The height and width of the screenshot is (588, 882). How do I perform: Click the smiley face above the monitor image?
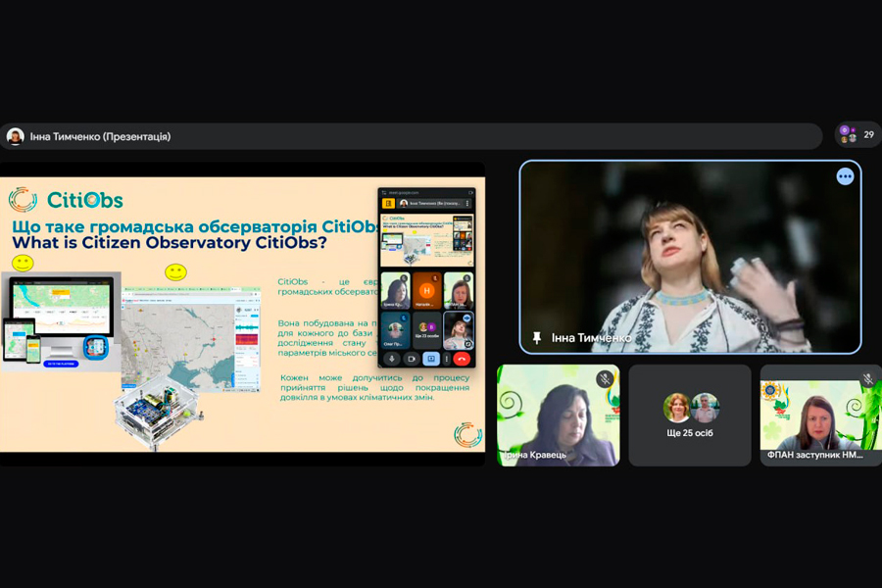(x=24, y=263)
